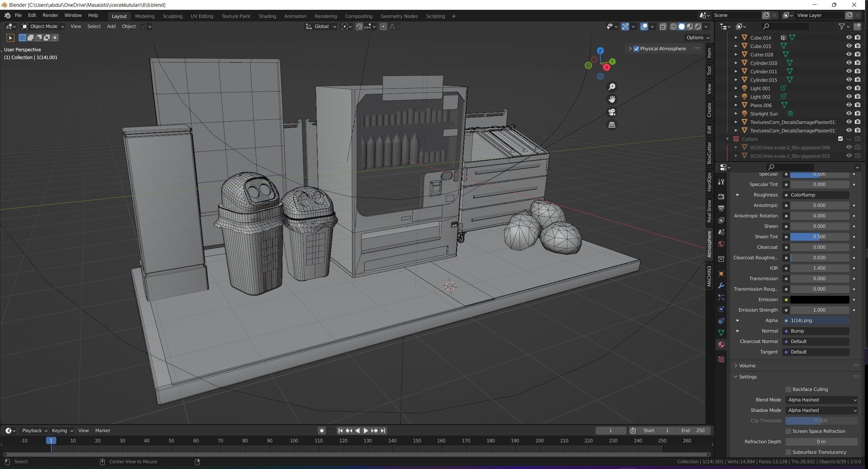Click the zoom magnifier viewport gizmo
The image size is (868, 469).
(x=612, y=87)
